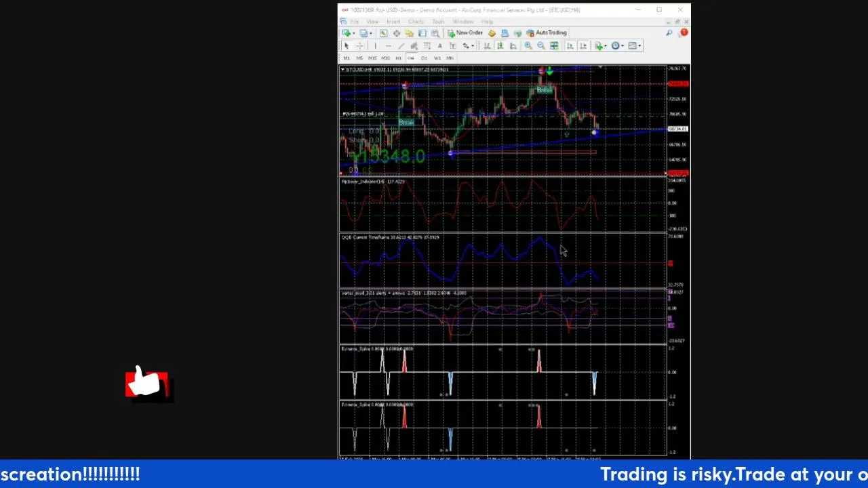Open the search magnifier icon
868x488 pixels.
(669, 33)
